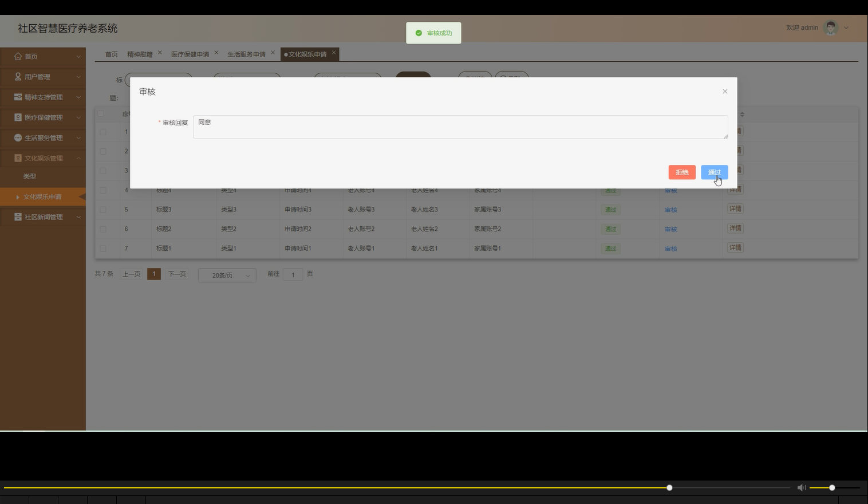Click the admin avatar picture
The height and width of the screenshot is (504, 868).
pos(831,27)
